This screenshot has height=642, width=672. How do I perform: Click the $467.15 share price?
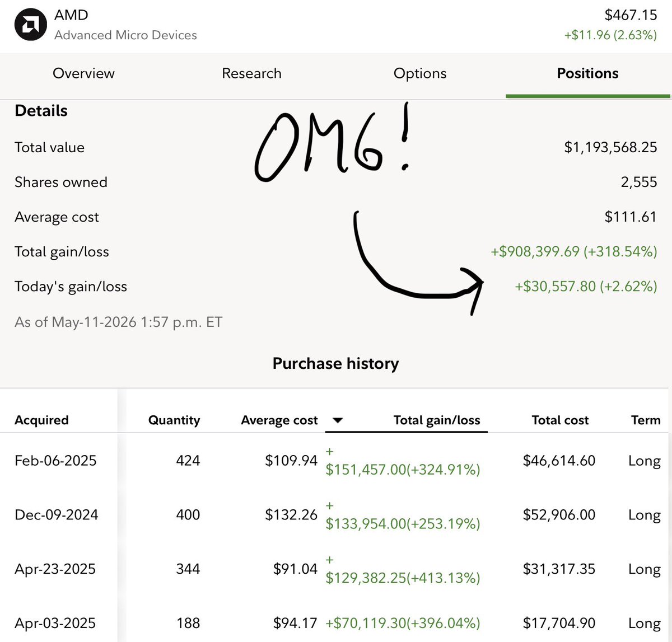631,15
